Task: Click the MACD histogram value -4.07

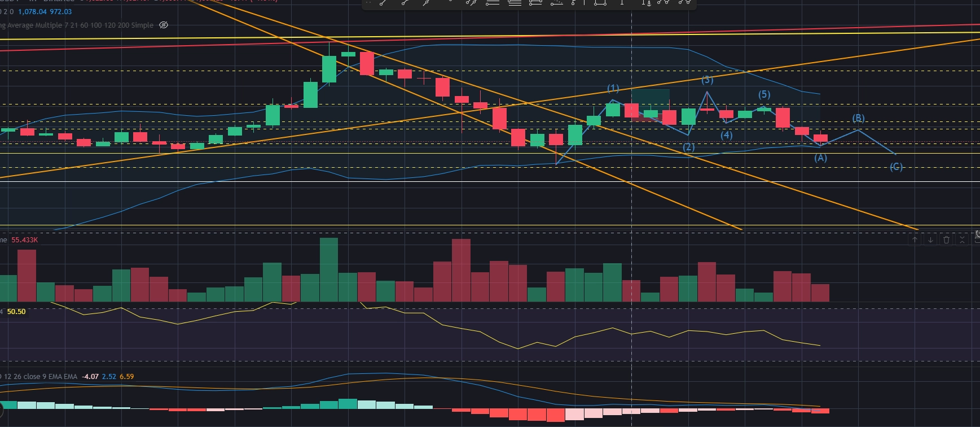Action: pyautogui.click(x=90, y=377)
